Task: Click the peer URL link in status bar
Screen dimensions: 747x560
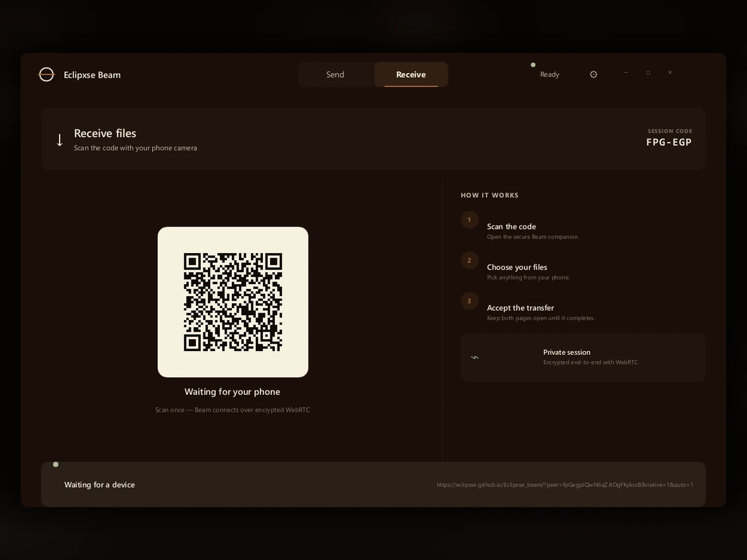Action: [x=565, y=485]
